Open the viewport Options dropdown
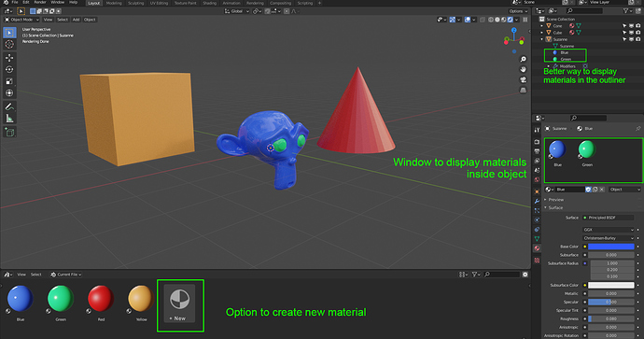The image size is (644, 339). pyautogui.click(x=518, y=11)
